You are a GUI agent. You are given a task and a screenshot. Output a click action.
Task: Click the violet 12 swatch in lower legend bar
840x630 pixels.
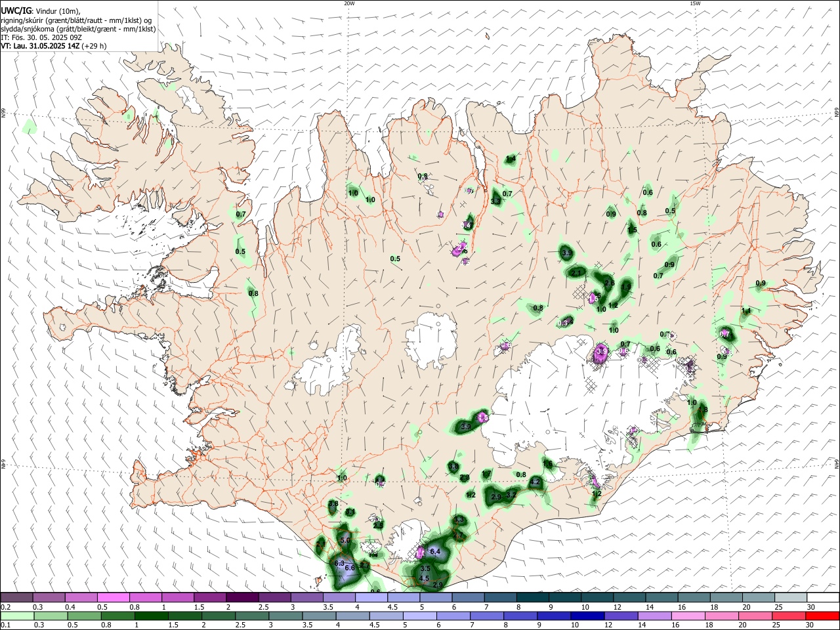(x=621, y=616)
